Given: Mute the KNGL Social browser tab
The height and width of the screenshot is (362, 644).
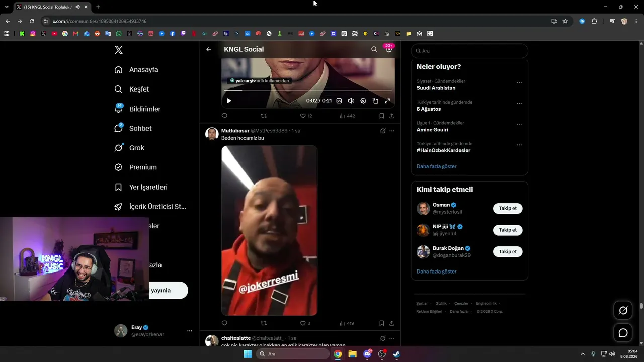Looking at the screenshot, I should coord(78,7).
